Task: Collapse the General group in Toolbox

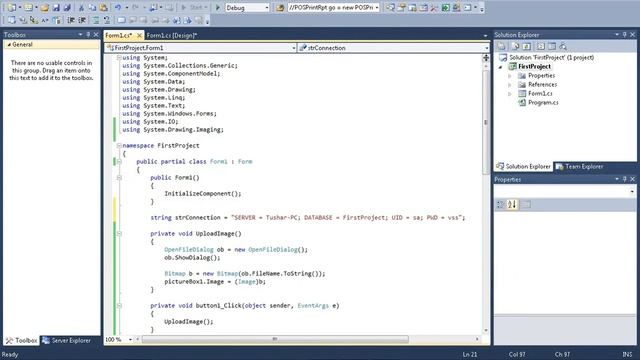Action: pyautogui.click(x=9, y=44)
